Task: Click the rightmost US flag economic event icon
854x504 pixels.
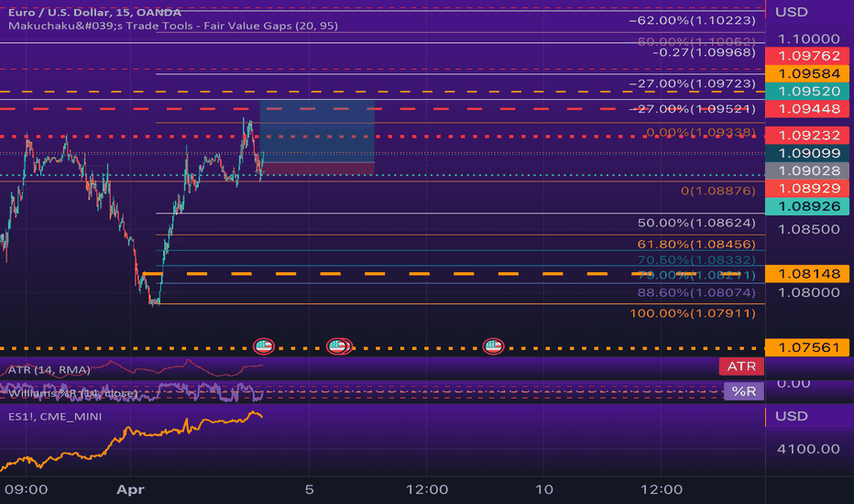Action: tap(493, 346)
